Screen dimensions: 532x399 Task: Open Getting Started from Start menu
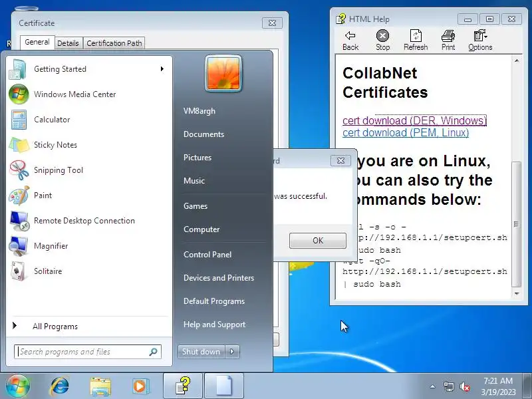pos(89,69)
